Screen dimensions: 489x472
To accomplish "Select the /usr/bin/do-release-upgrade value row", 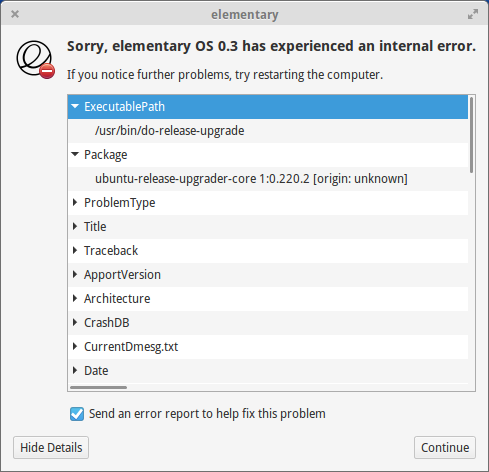I will [268, 131].
